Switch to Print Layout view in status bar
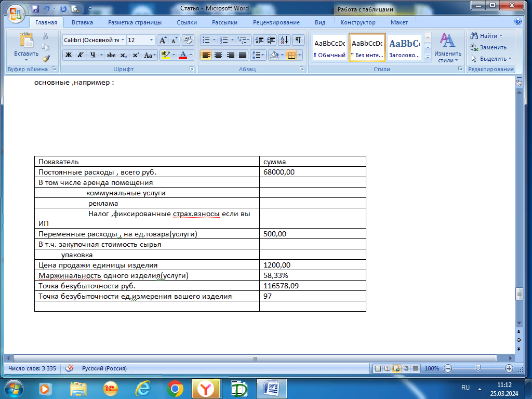The width and height of the screenshot is (532, 399). click(377, 368)
